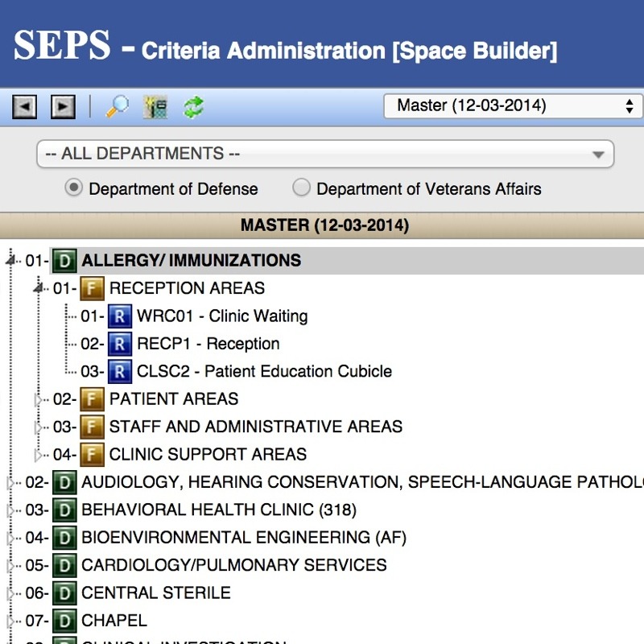Click the D icon beside BIOENVIRONMENTAL ENGINEERING
This screenshot has height=644, width=644.
(64, 538)
